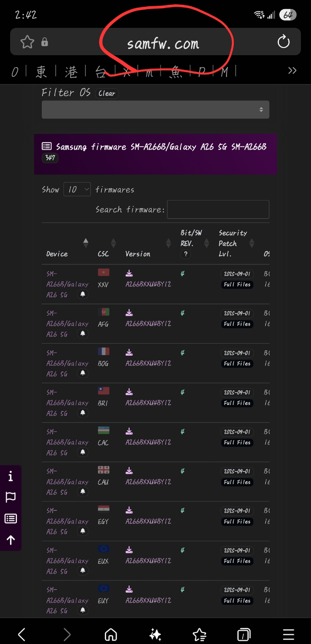Tap the bell icon in AFG row
311x644 pixels.
pos(83,334)
